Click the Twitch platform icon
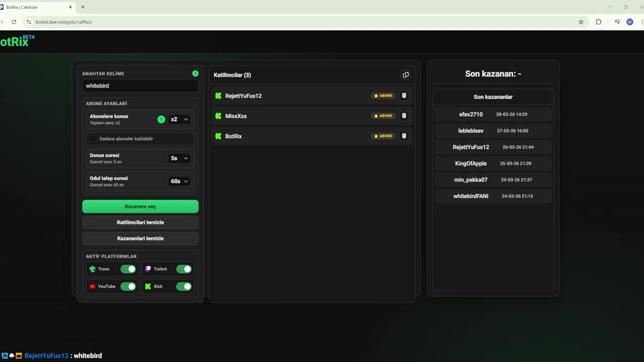Viewport: 644px width, 362px height. [x=148, y=269]
